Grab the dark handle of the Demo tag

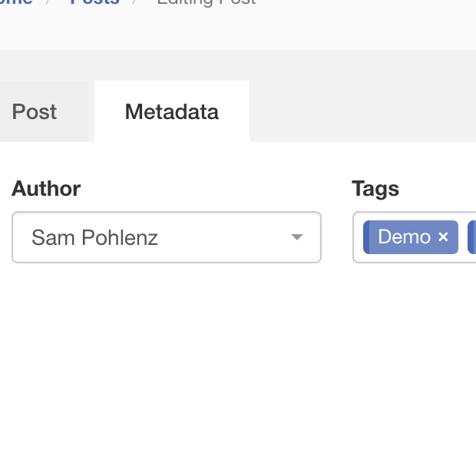[366, 237]
